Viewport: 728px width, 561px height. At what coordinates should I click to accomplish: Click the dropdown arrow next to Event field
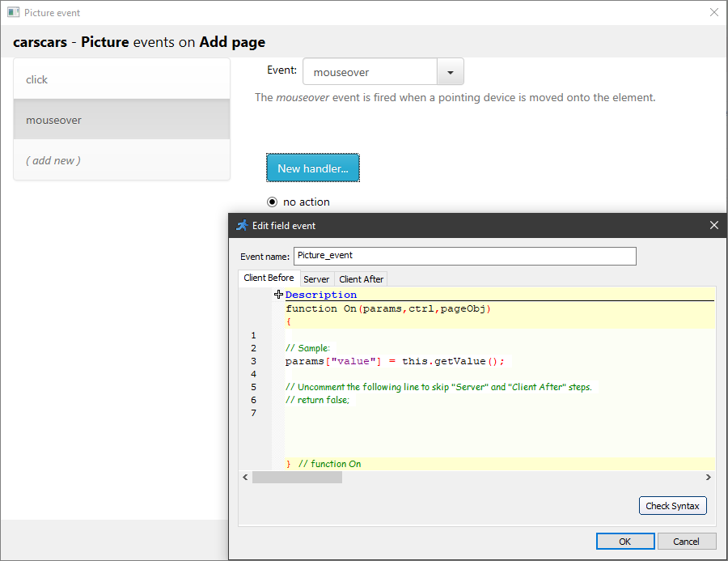point(450,71)
